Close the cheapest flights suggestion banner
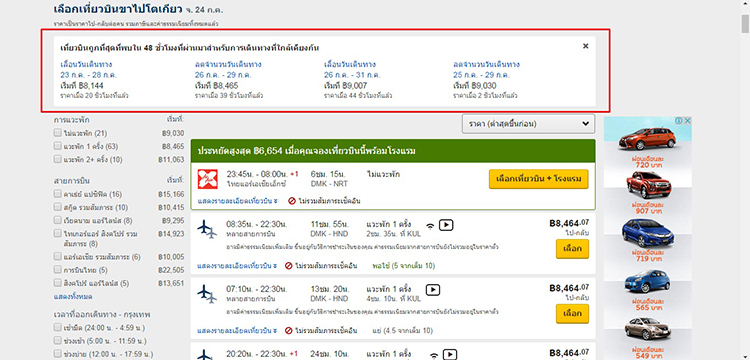750x360 pixels. (585, 46)
